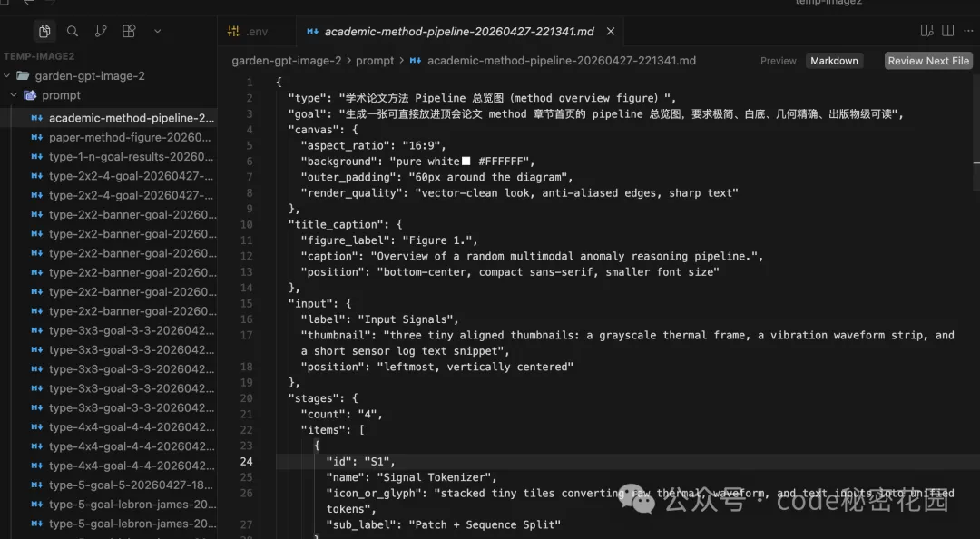Switch to Preview mode
Viewport: 980px width, 539px height.
click(778, 61)
